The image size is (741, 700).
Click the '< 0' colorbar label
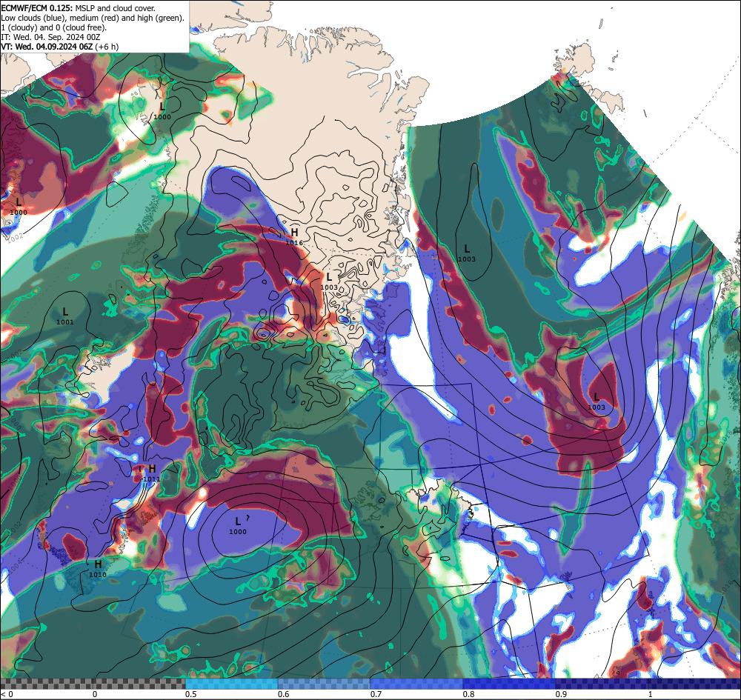coord(7,694)
